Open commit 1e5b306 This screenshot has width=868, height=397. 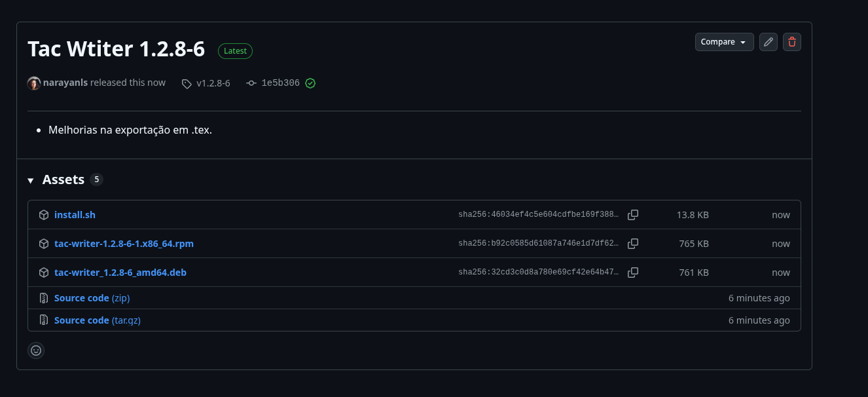[x=280, y=83]
